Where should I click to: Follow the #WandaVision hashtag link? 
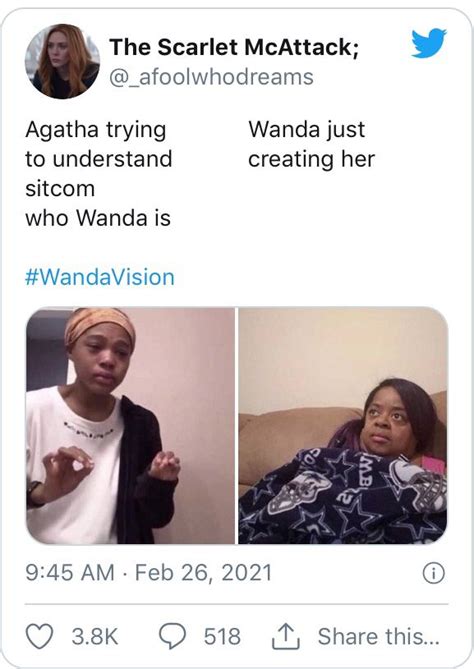click(100, 277)
